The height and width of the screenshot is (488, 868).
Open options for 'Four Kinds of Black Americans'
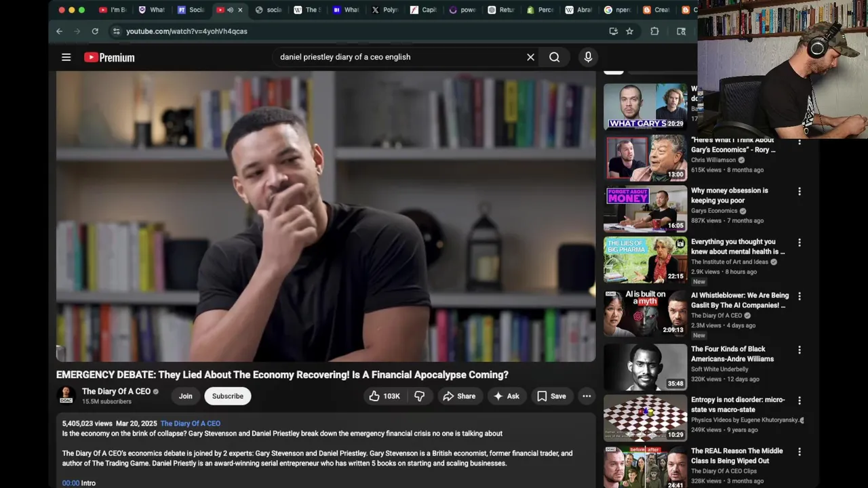[x=800, y=350]
